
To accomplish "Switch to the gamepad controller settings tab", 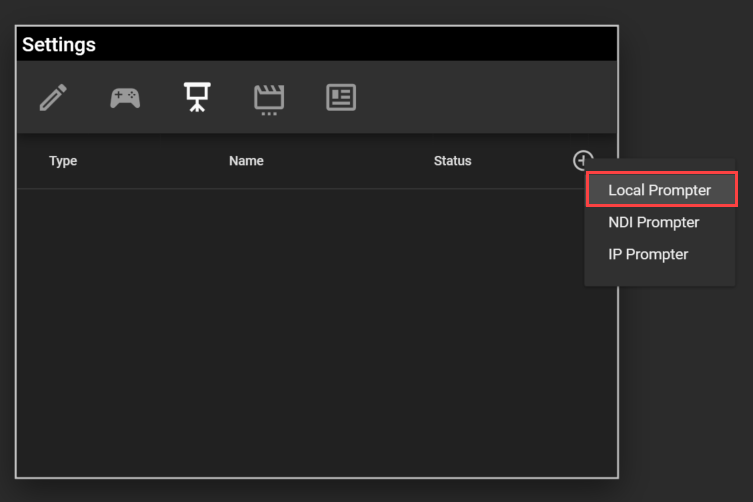I will pos(125,98).
